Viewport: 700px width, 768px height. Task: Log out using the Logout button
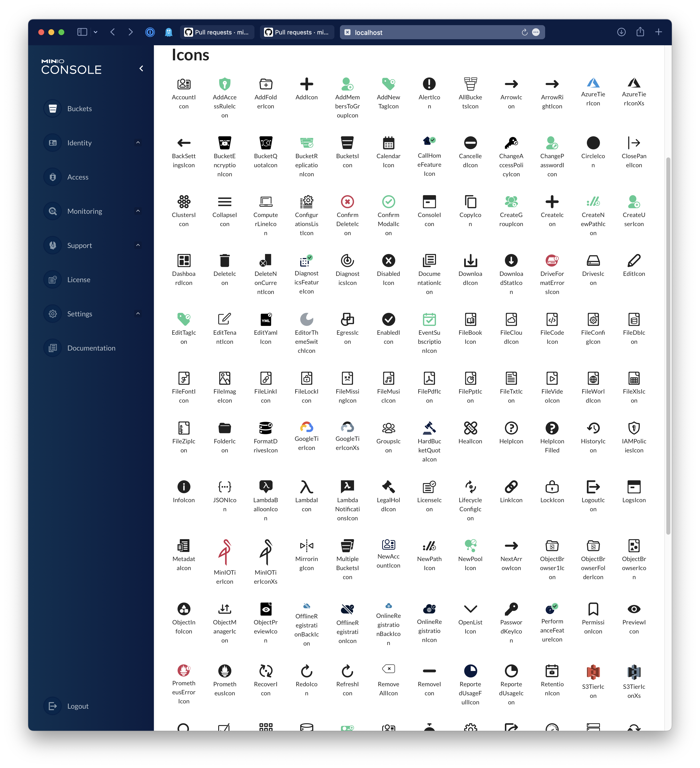[78, 706]
